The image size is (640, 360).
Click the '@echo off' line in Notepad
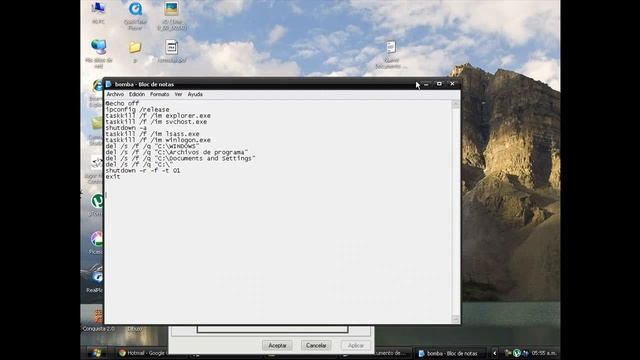[x=122, y=104]
